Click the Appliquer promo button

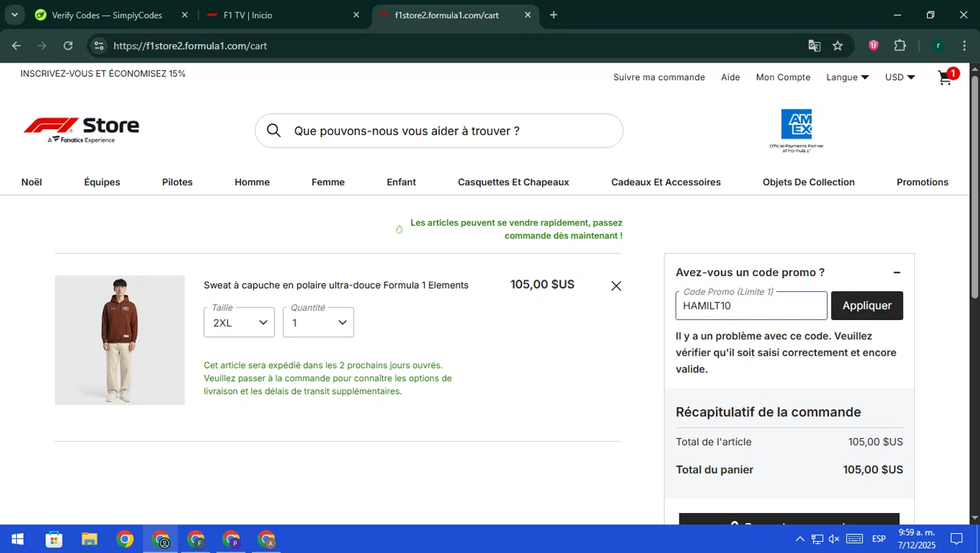point(867,306)
